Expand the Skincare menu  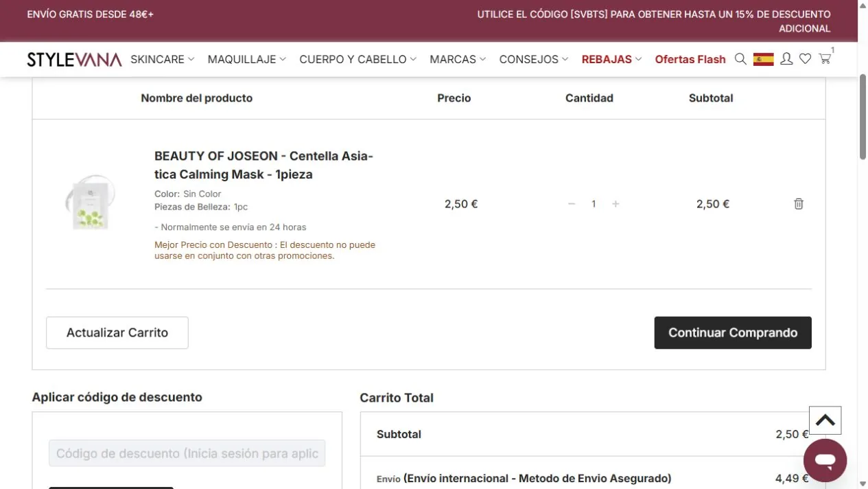(163, 60)
